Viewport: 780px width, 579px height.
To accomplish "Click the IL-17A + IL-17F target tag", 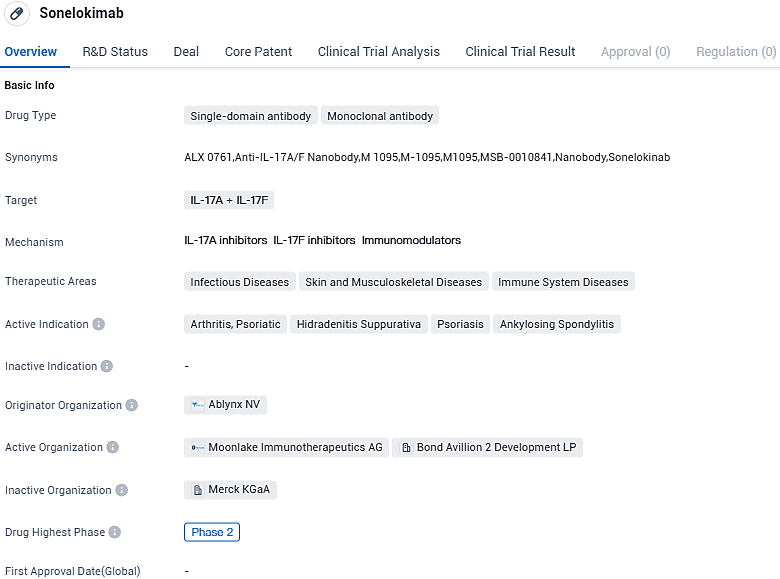I will click(229, 200).
